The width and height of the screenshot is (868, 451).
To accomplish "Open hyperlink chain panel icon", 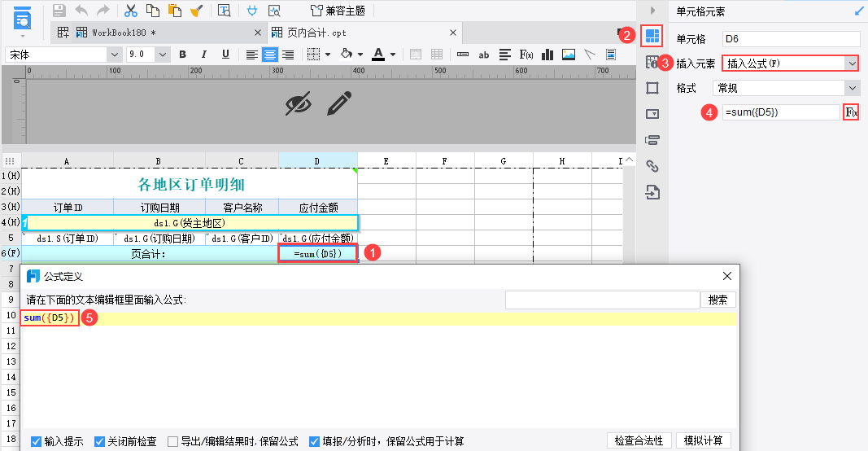I will tap(652, 165).
